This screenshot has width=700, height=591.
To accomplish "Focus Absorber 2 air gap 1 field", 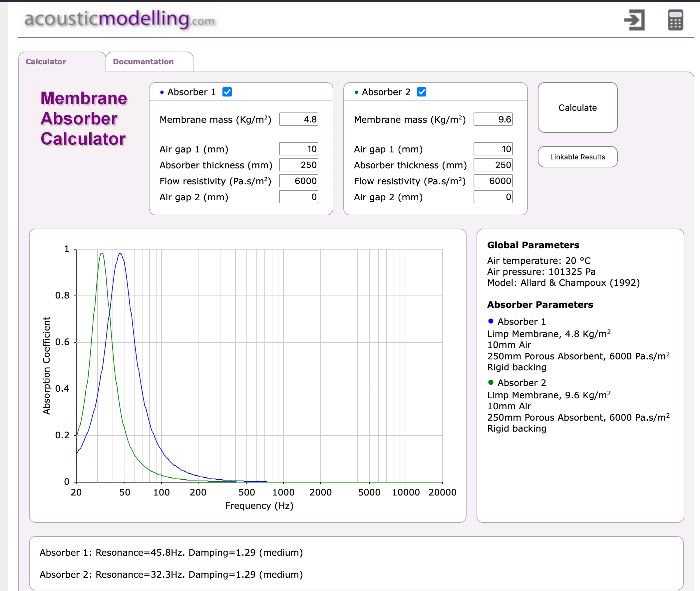I will coord(493,149).
